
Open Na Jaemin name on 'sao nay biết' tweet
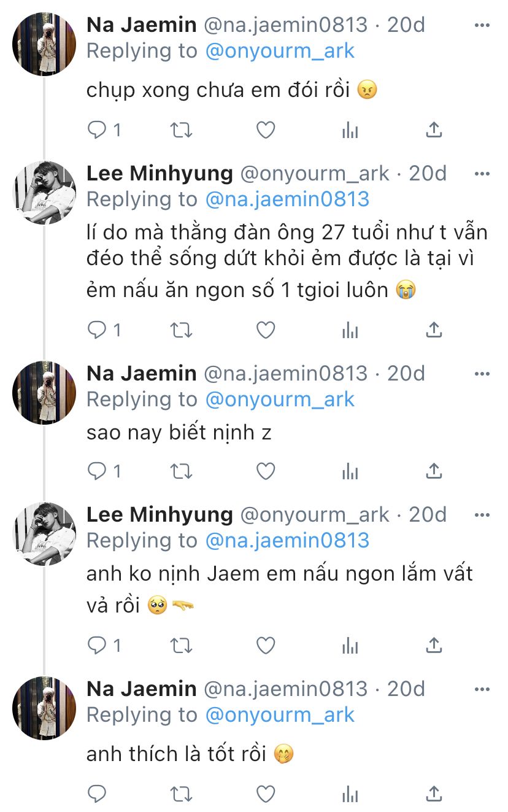(x=142, y=373)
